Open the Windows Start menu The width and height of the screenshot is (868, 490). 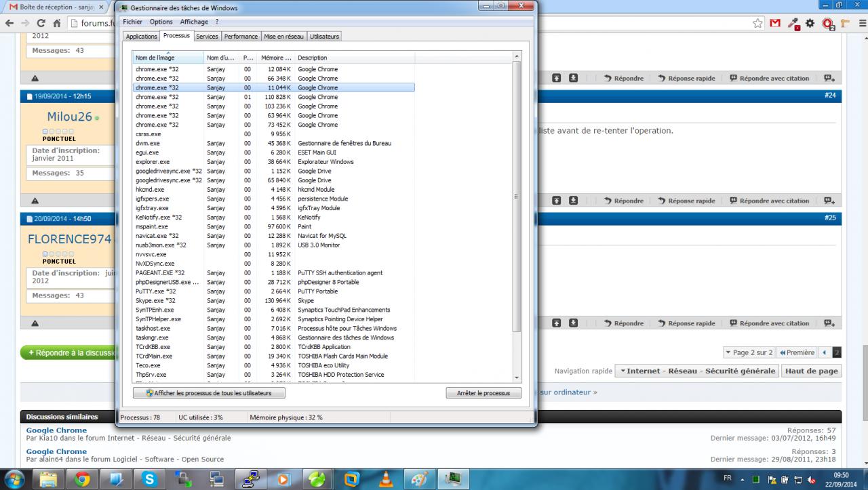[14, 479]
